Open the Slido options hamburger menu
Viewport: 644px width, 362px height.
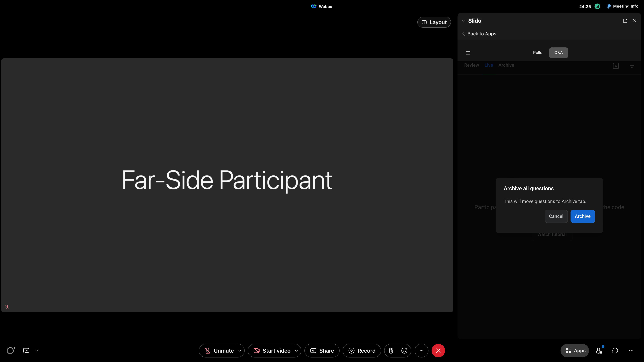click(468, 53)
